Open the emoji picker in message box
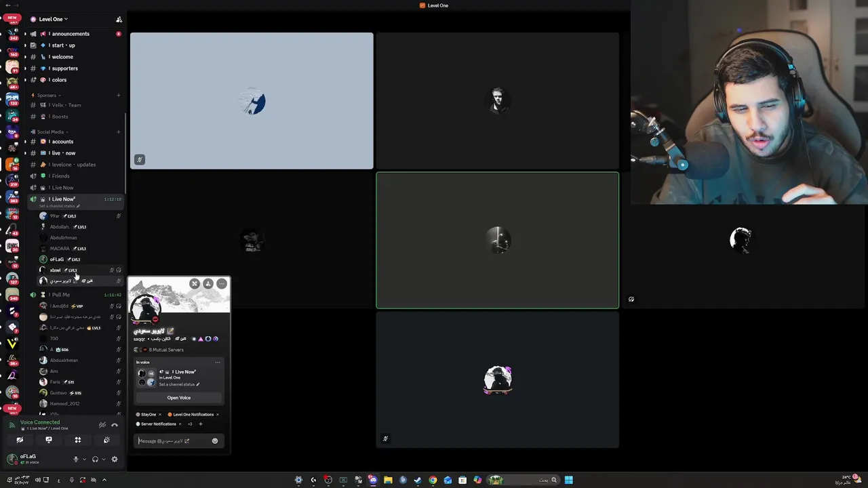Image resolution: width=868 pixels, height=488 pixels. point(215,441)
